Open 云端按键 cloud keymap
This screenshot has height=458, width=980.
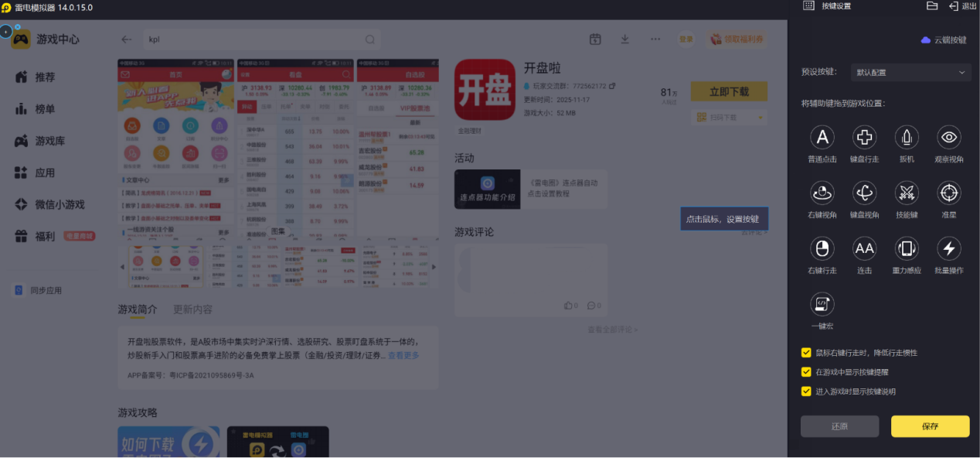[x=944, y=39]
